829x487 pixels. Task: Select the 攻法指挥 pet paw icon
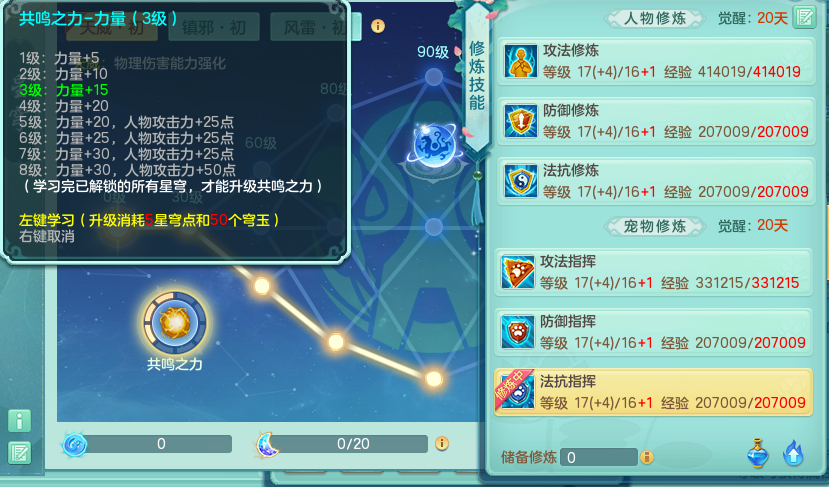click(x=517, y=272)
